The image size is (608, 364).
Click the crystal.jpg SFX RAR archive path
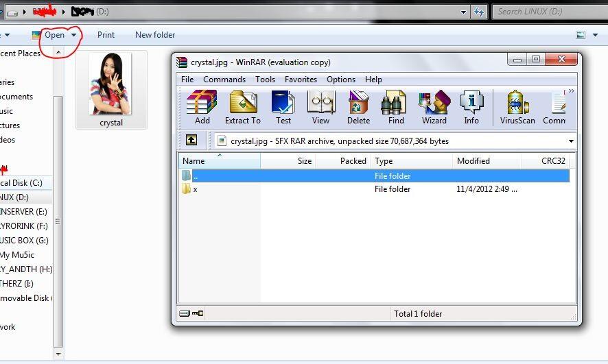click(x=339, y=141)
